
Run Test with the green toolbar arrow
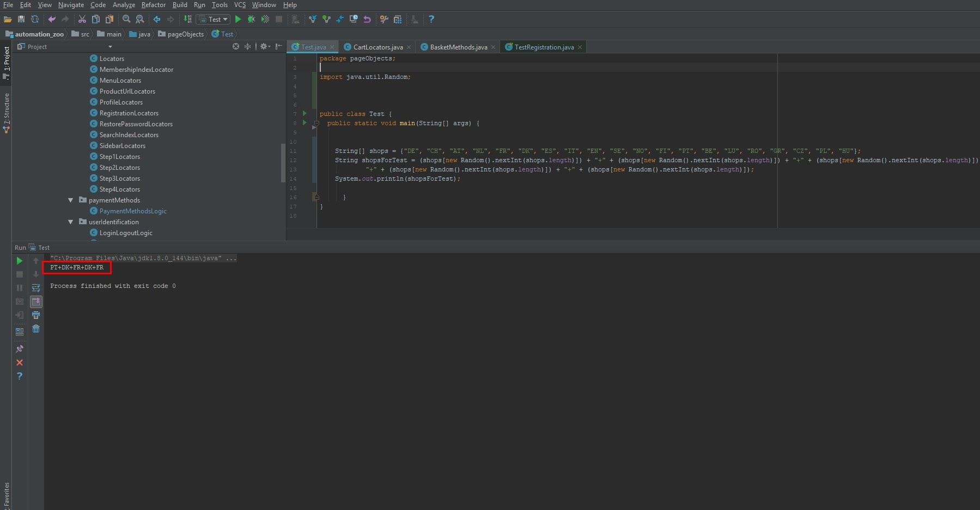tap(238, 19)
